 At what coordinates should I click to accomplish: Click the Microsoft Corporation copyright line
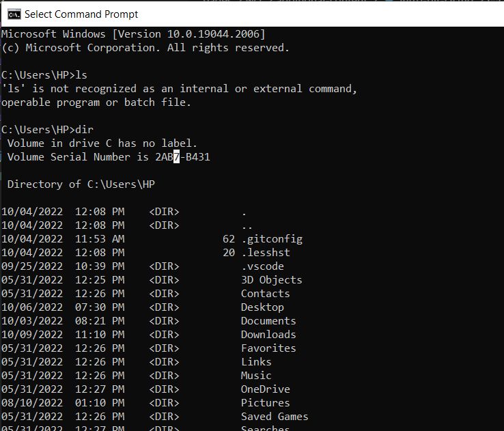145,48
